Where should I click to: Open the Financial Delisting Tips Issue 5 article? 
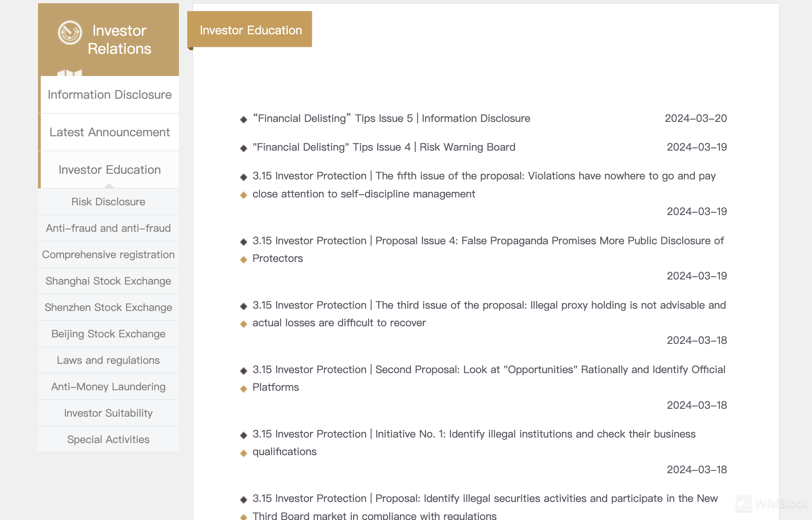pos(391,118)
